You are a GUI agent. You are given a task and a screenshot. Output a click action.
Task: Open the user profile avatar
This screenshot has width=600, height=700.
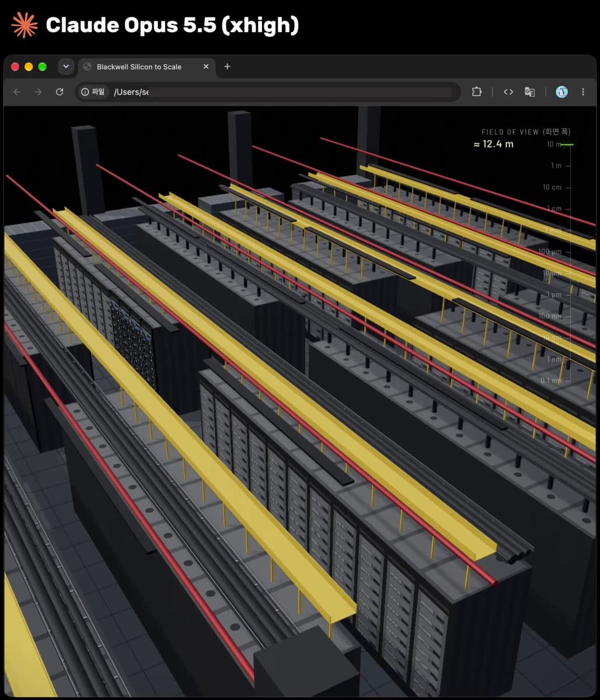[561, 92]
